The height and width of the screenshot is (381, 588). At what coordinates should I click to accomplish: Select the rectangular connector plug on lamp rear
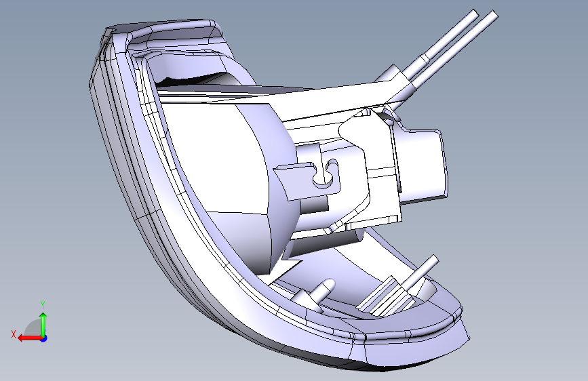pyautogui.click(x=421, y=165)
